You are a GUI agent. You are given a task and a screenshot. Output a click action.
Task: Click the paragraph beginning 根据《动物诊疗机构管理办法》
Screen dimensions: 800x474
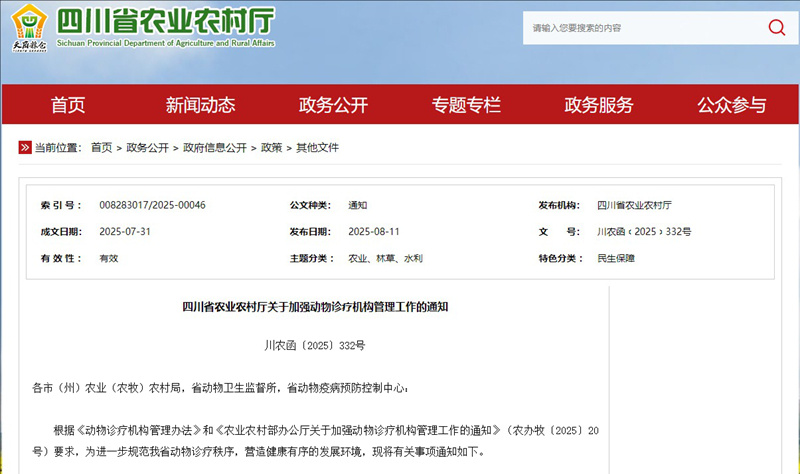315,441
